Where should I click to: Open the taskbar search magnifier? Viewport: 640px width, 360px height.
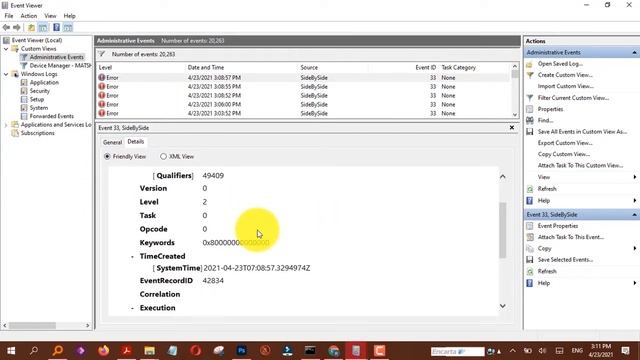click(x=34, y=351)
